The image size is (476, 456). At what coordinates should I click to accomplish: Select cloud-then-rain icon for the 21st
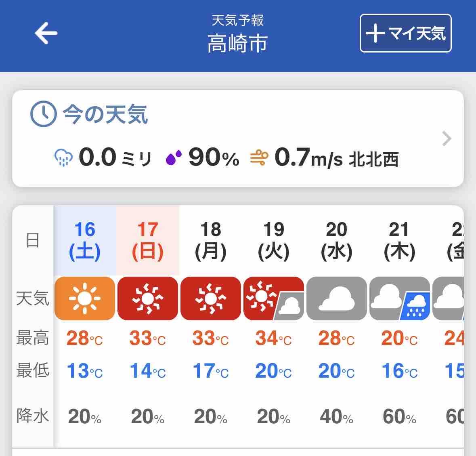[x=400, y=298]
